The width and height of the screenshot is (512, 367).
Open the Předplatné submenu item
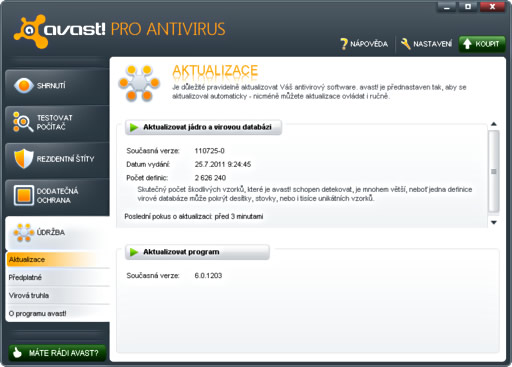[58, 277]
